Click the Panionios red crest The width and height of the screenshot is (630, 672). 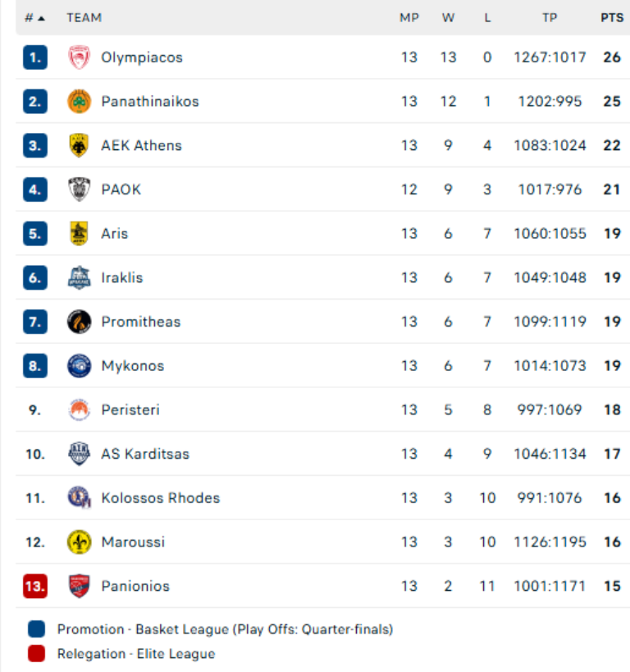[x=79, y=586]
